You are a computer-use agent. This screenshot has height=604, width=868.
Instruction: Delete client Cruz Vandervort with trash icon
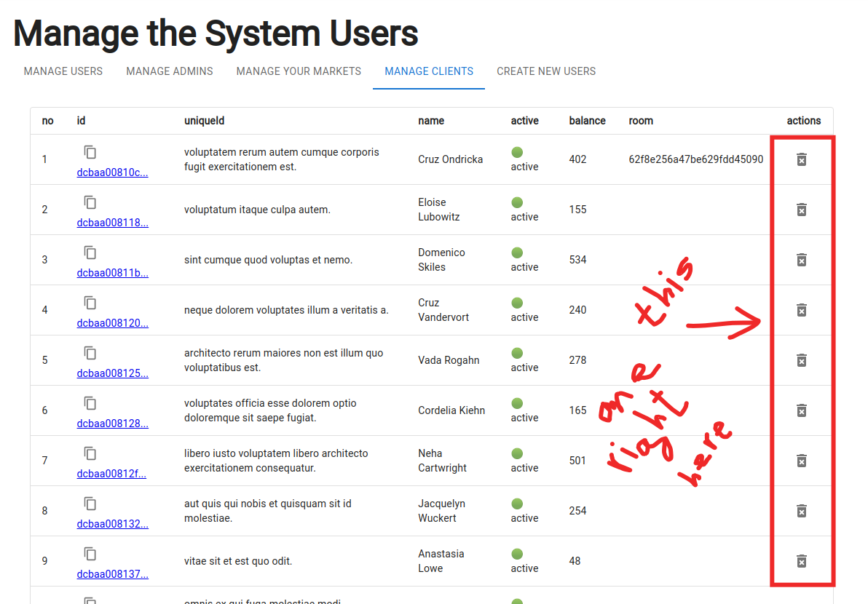point(801,310)
